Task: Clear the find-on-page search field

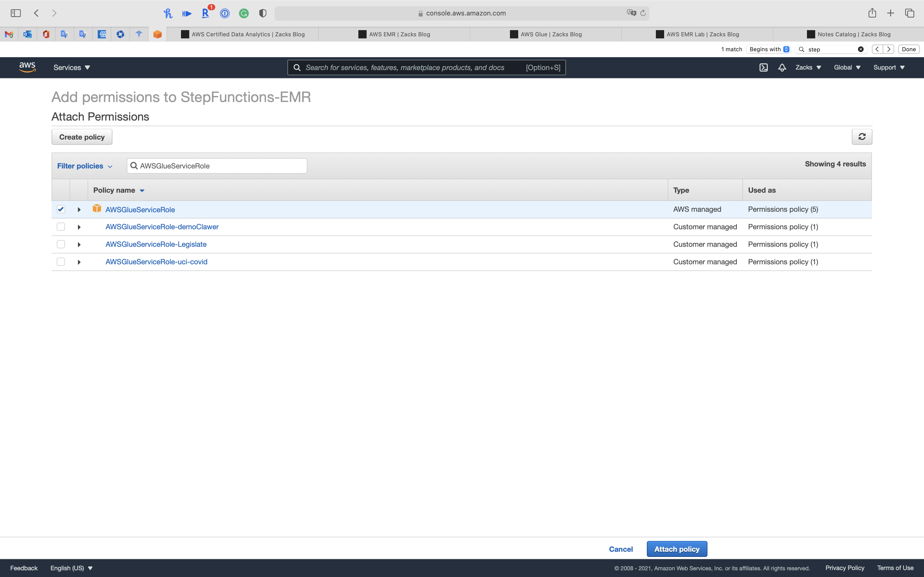Action: pyautogui.click(x=861, y=49)
